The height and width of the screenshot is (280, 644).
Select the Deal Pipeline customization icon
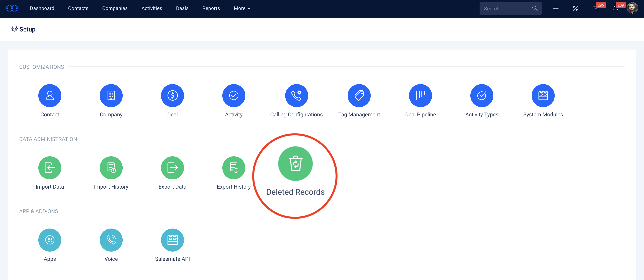[x=420, y=95]
